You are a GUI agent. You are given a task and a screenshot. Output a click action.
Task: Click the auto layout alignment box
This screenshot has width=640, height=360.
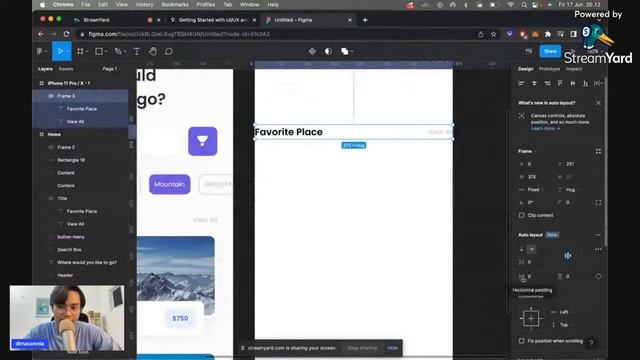568,256
